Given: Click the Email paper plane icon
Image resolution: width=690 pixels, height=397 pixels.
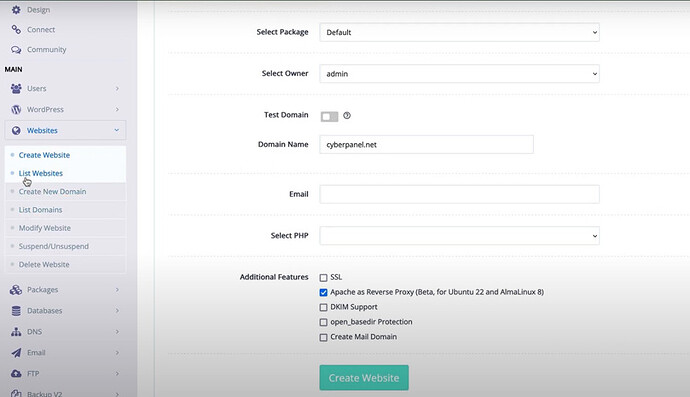Looking at the screenshot, I should pyautogui.click(x=16, y=353).
